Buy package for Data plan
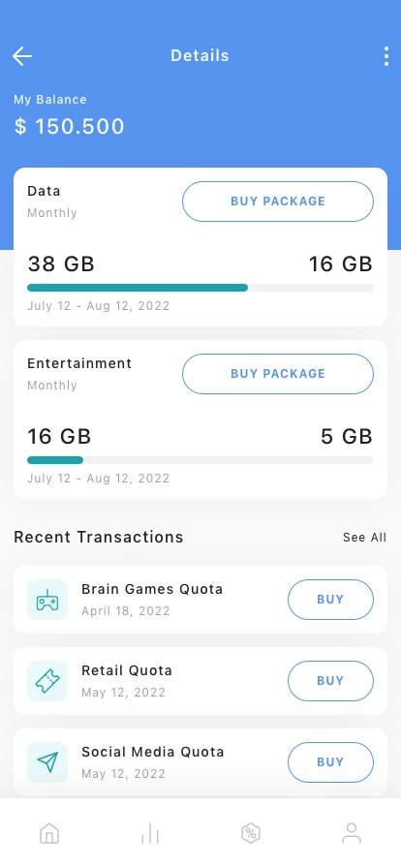401x868 pixels. pos(278,201)
